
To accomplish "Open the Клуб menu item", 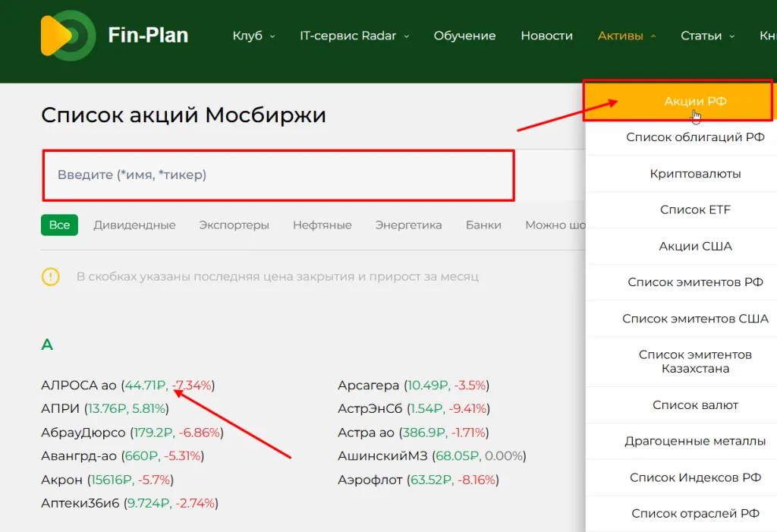I will coord(247,36).
